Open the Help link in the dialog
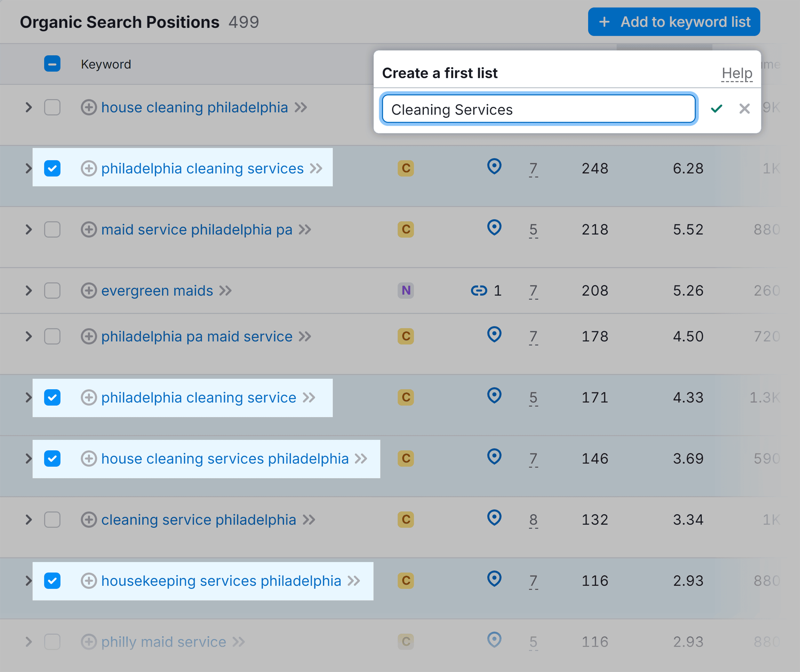Screen dimensions: 800x672 736,73
